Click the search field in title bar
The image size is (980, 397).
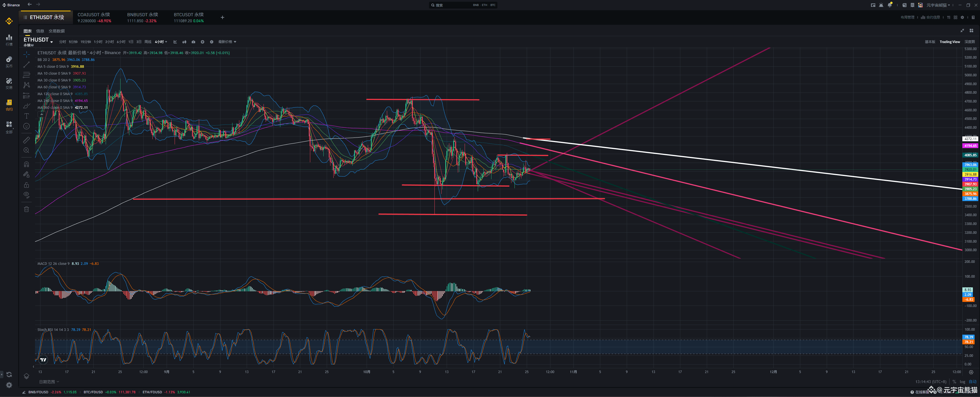pyautogui.click(x=464, y=5)
